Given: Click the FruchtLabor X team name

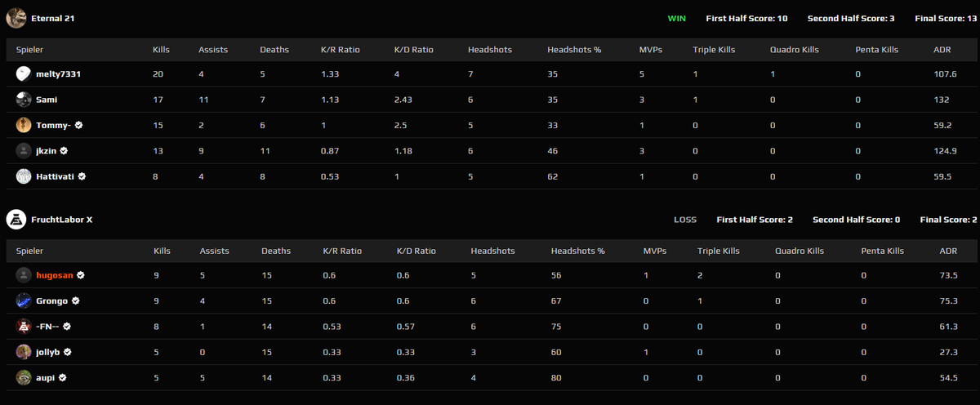Looking at the screenshot, I should 61,219.
